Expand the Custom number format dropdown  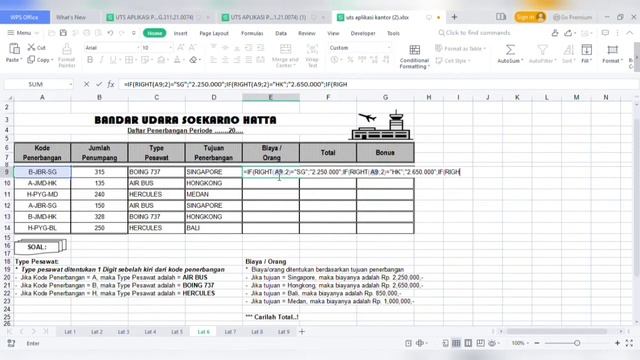(389, 48)
